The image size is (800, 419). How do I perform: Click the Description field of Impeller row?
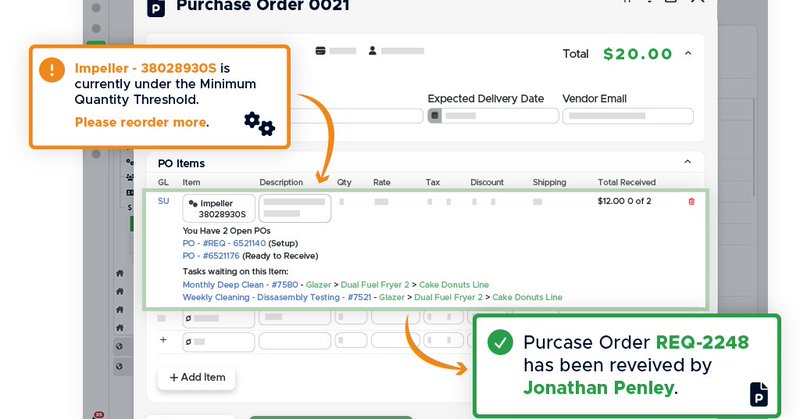294,208
